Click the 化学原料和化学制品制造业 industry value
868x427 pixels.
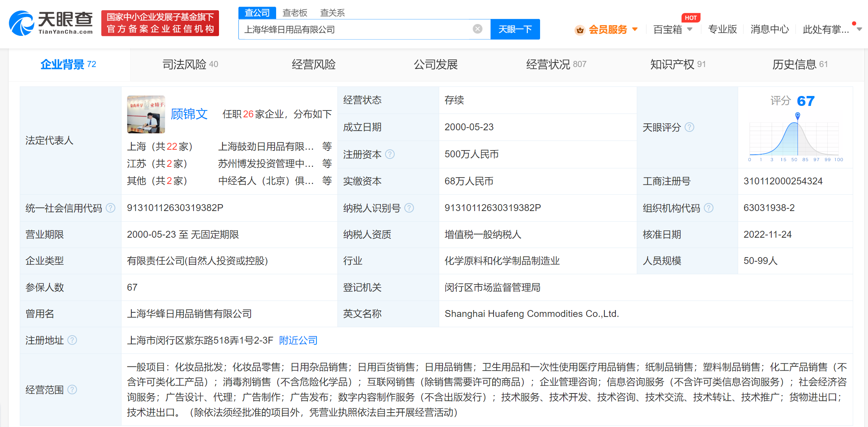pyautogui.click(x=502, y=261)
